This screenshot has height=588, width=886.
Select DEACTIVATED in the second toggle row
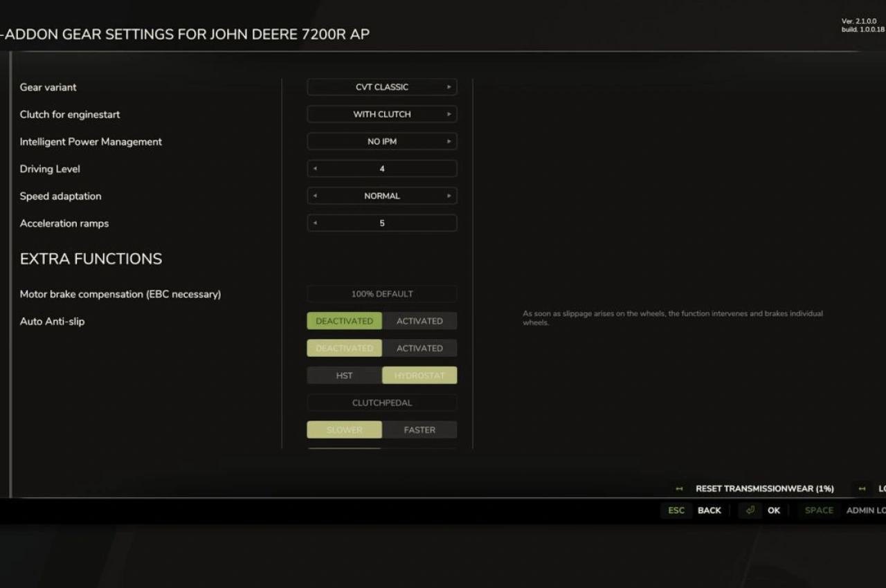pyautogui.click(x=344, y=348)
